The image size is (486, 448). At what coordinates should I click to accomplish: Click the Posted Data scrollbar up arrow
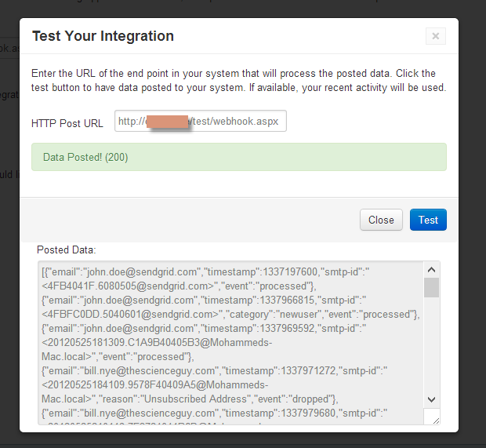pos(431,270)
